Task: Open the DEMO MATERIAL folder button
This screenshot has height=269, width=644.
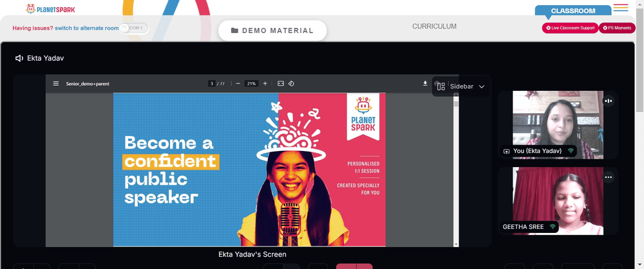Action: tap(272, 30)
